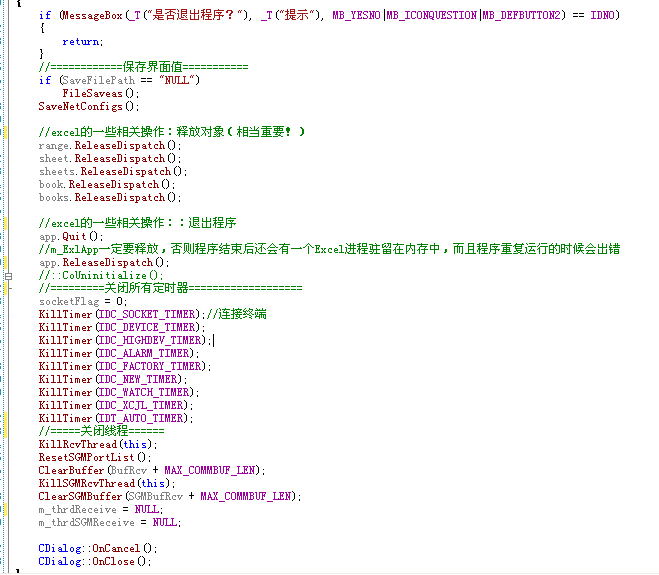Click the 'FileSaveas();' call
The image size is (659, 575).
[x=101, y=93]
